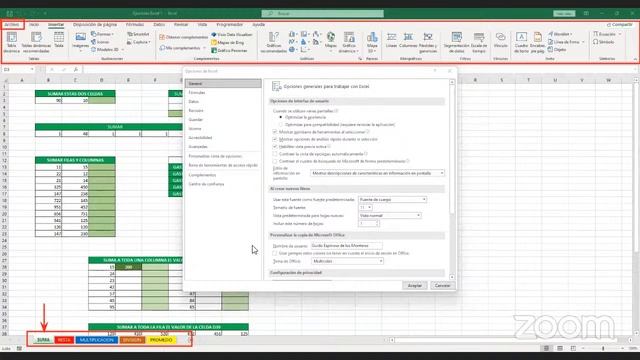
Task: Insert a Cuadro de texto
Action: click(521, 42)
